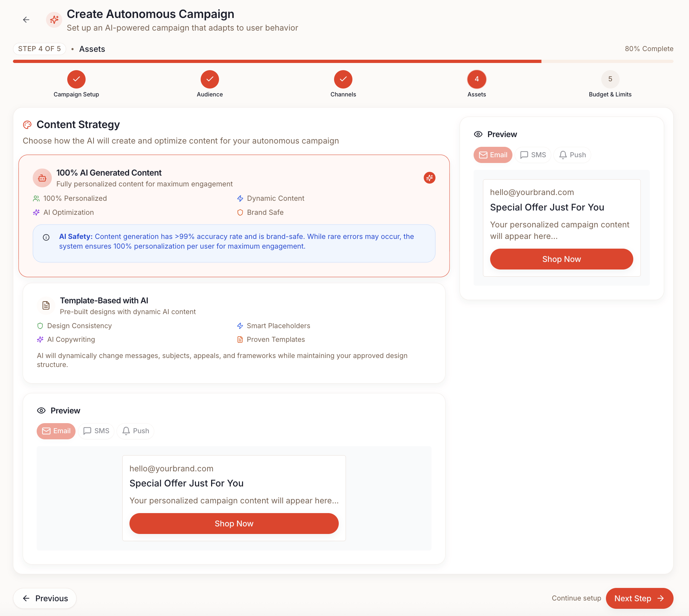Click the sparkle campaign icon beside title

(54, 20)
